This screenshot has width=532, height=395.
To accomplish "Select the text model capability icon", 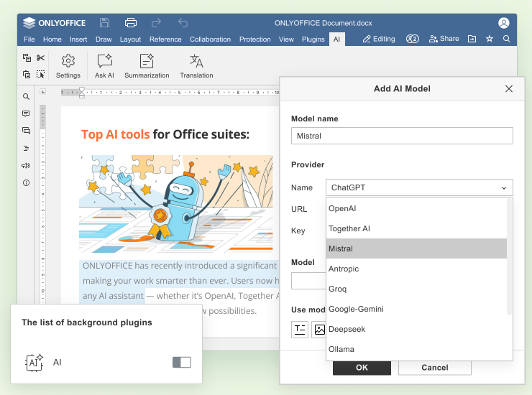I will [x=300, y=330].
